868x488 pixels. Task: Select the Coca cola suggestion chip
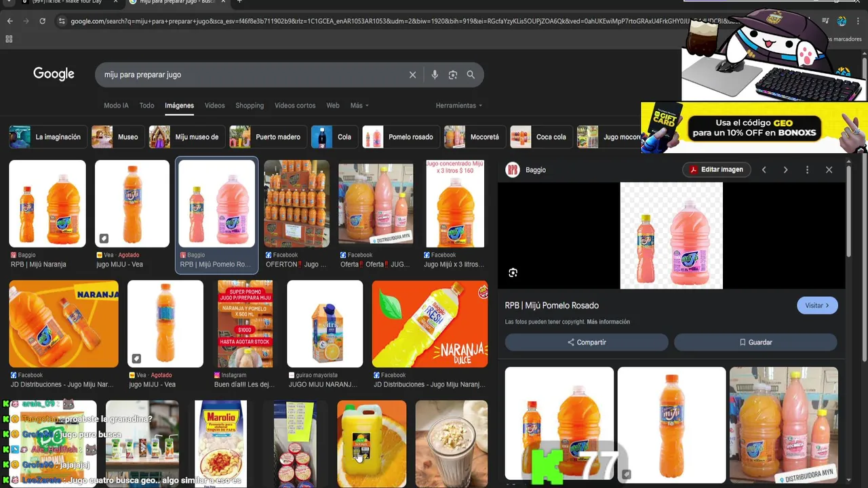click(540, 137)
